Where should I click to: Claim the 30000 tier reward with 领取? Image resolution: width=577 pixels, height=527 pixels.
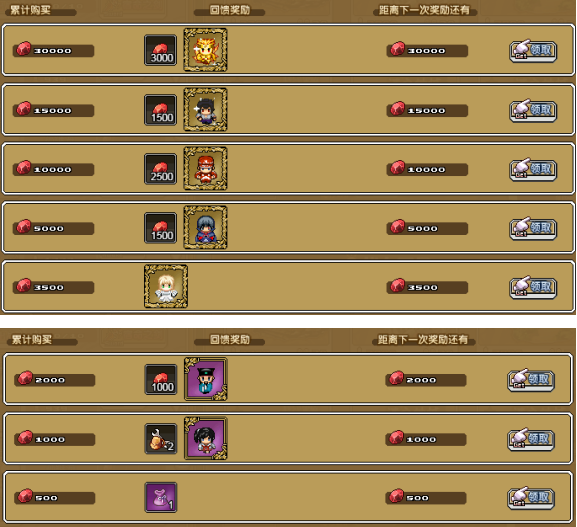coord(533,51)
